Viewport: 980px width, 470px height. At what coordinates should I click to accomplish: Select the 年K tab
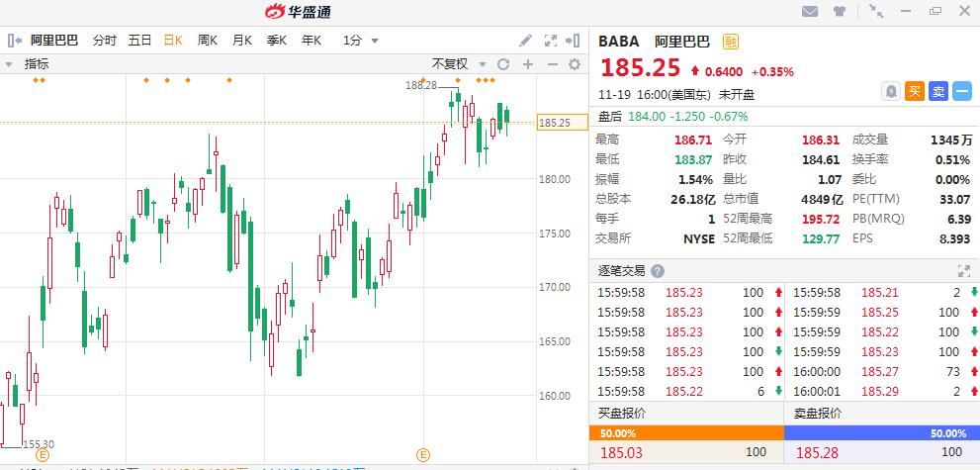(x=312, y=41)
